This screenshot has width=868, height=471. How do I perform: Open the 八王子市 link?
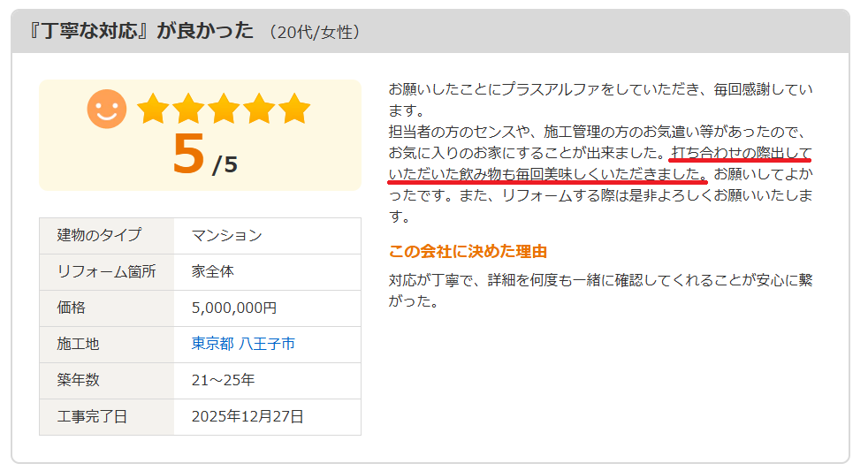[267, 344]
